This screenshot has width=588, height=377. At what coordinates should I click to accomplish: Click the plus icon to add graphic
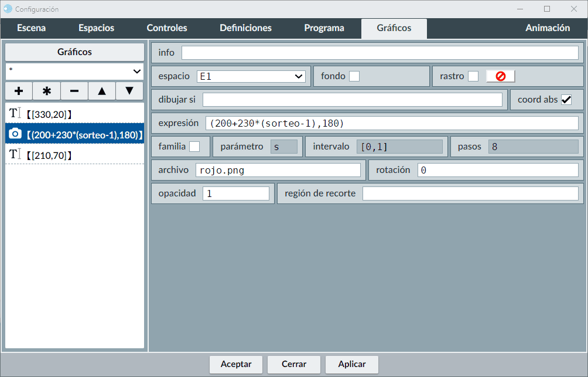click(19, 91)
